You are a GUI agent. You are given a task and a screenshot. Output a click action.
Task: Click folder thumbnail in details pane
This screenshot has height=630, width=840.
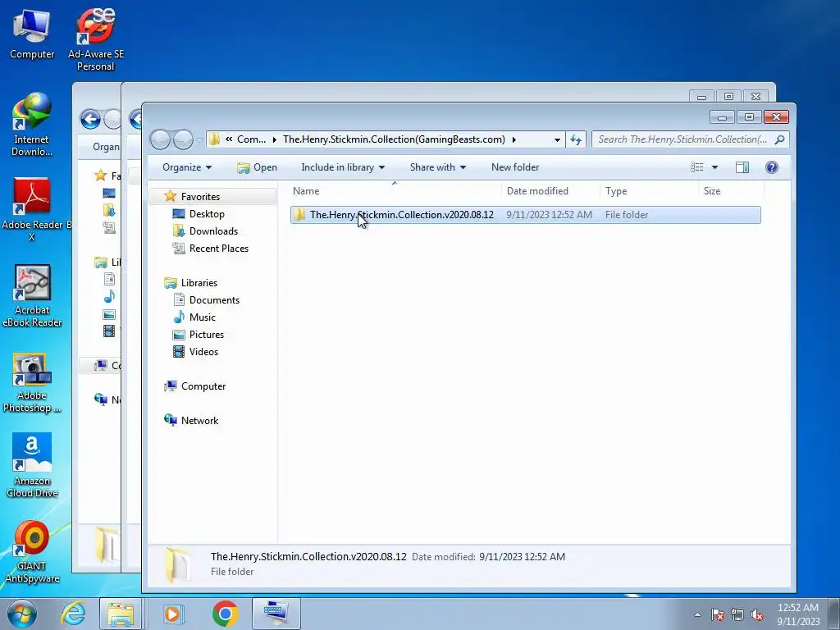tap(177, 564)
